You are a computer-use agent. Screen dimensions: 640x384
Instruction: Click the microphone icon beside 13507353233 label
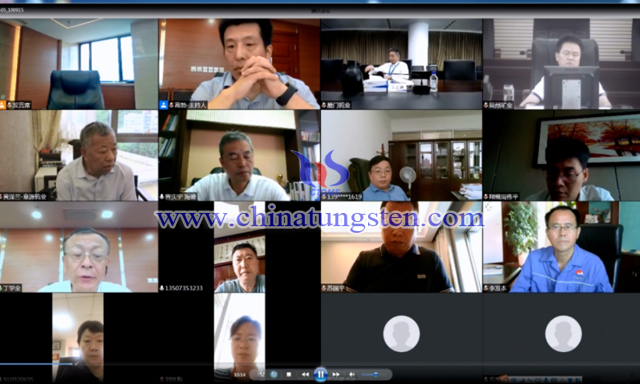tap(162, 288)
